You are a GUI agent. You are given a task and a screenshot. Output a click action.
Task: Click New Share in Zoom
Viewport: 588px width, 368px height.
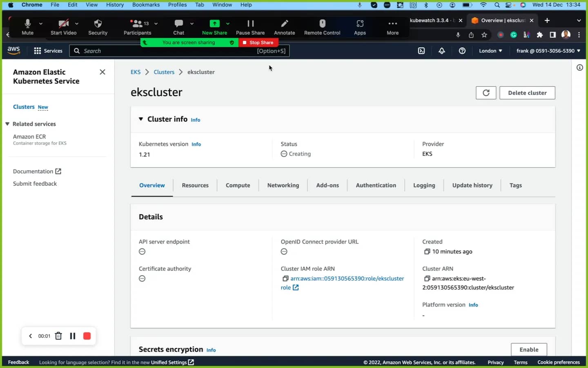tap(214, 27)
